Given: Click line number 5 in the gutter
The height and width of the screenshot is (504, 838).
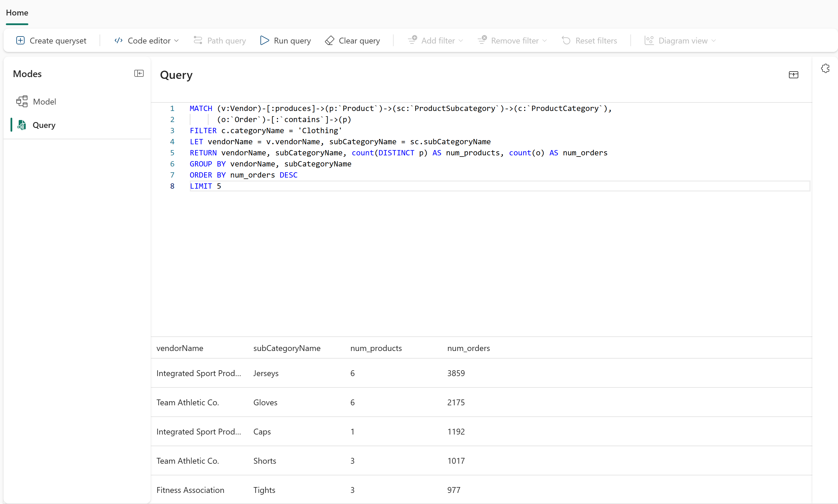Looking at the screenshot, I should pyautogui.click(x=172, y=153).
